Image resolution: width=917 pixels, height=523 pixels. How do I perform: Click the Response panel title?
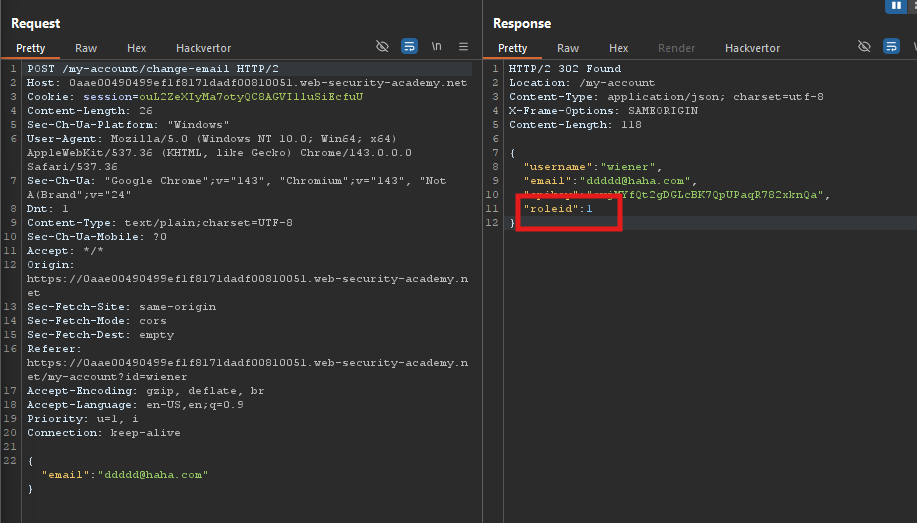[x=522, y=23]
